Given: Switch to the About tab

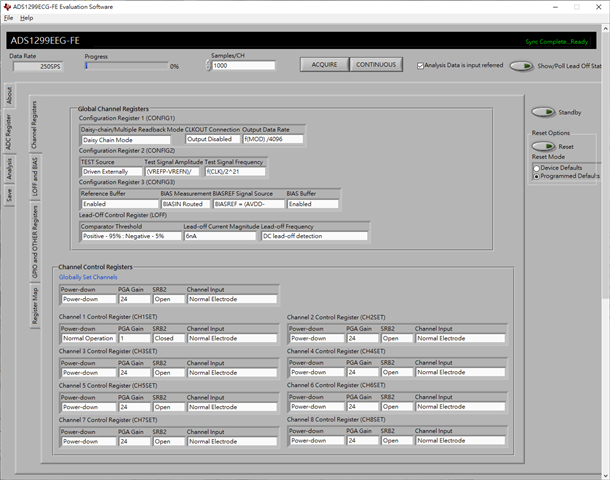Looking at the screenshot, I should coord(9,95).
